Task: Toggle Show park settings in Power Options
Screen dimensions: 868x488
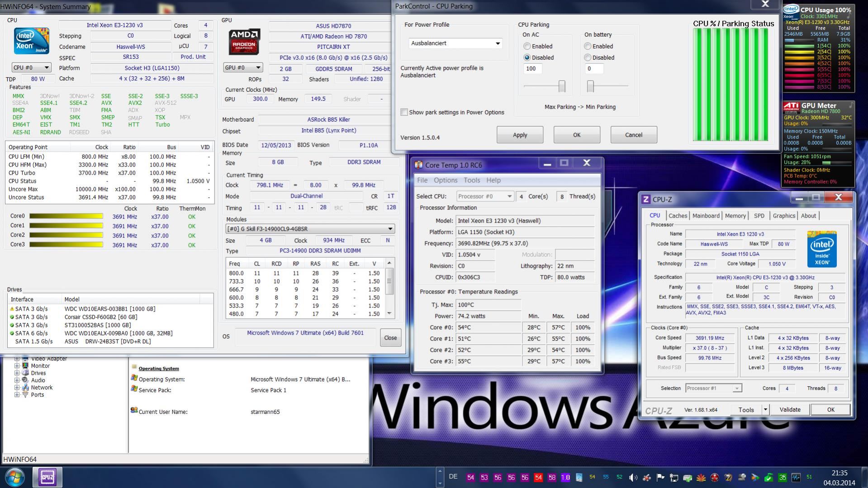Action: (404, 112)
